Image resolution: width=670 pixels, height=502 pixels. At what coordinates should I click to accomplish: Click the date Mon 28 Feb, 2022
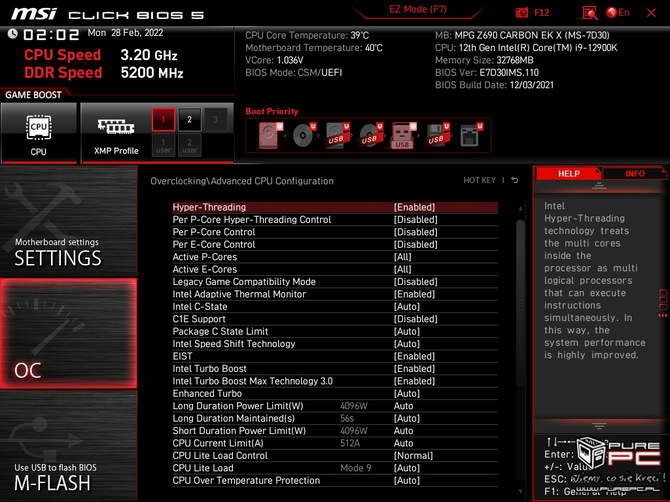(x=125, y=33)
